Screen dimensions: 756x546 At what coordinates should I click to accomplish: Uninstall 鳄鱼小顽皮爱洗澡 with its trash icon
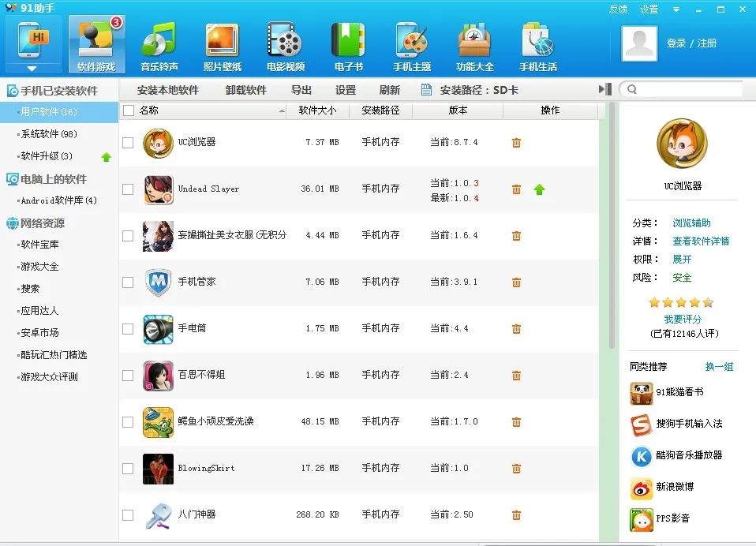pyautogui.click(x=516, y=422)
